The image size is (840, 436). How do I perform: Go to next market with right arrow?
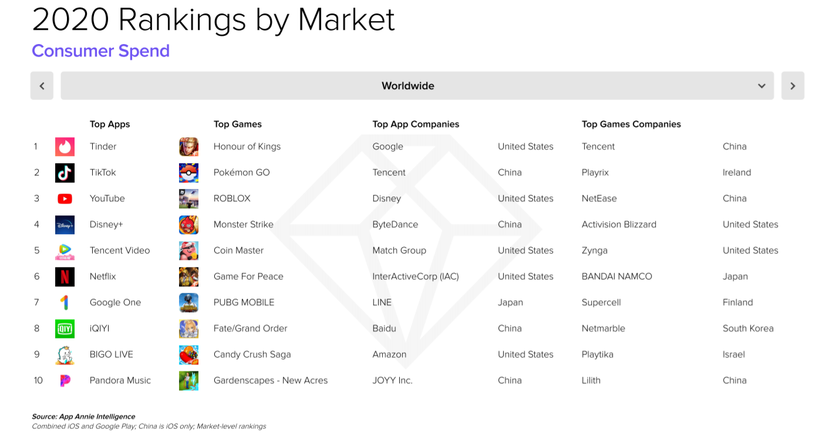[792, 86]
